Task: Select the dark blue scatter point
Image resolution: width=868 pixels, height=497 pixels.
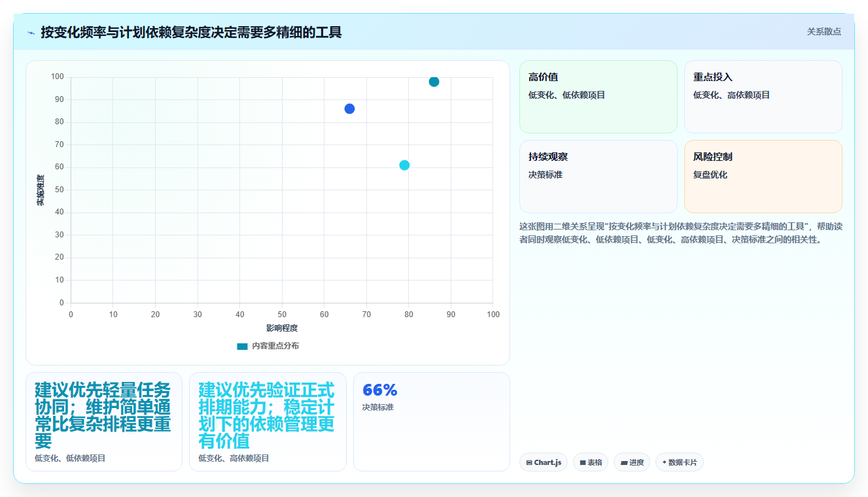Action: tap(349, 109)
